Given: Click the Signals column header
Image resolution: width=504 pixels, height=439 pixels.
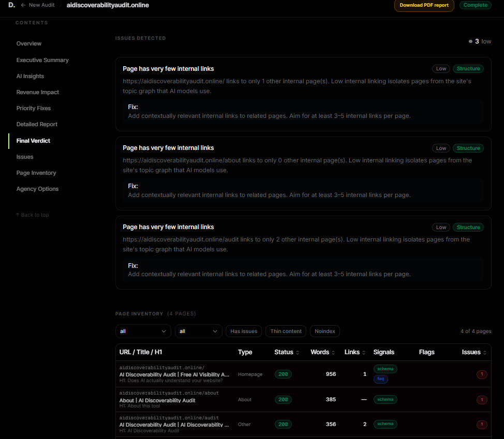Looking at the screenshot, I should point(384,352).
